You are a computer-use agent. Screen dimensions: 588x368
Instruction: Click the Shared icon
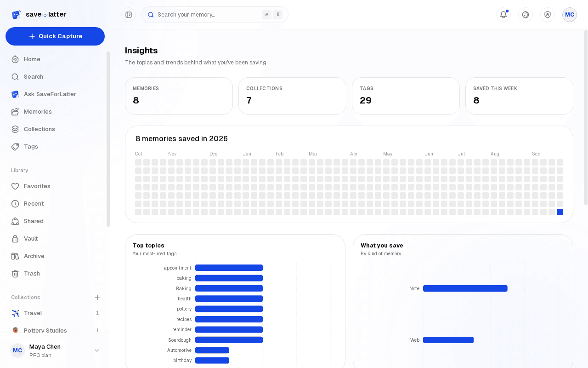tap(15, 221)
